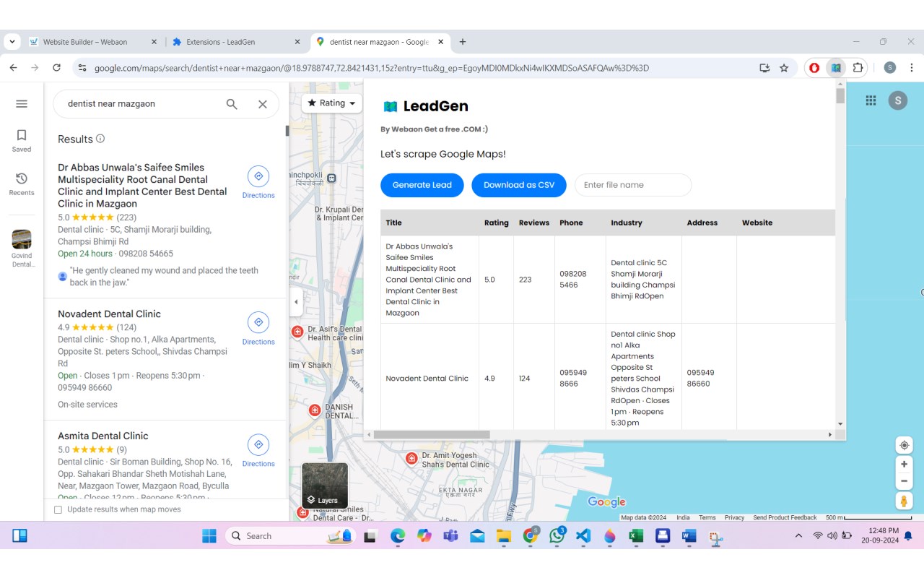Click Dr. Asif's Dental map marker
The width and height of the screenshot is (924, 578).
(297, 332)
